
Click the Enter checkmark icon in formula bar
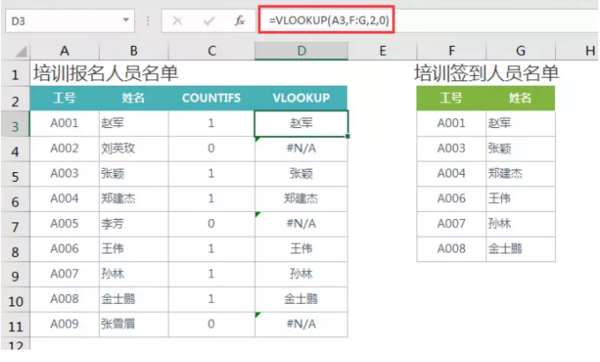click(x=209, y=20)
